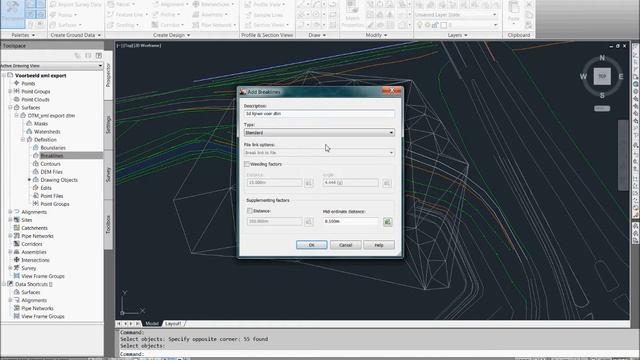Open Help from Add Breaklines dialog
640x360 pixels.
click(x=379, y=245)
